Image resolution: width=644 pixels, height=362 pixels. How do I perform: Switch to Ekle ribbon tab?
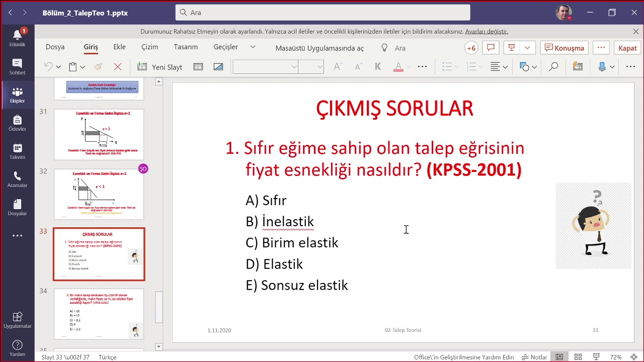click(x=120, y=47)
